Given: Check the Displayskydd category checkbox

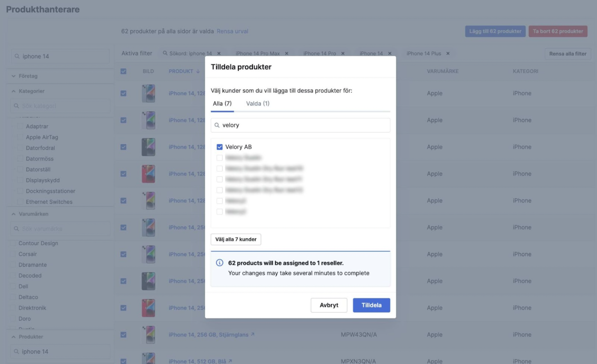Looking at the screenshot, I should click(20, 180).
